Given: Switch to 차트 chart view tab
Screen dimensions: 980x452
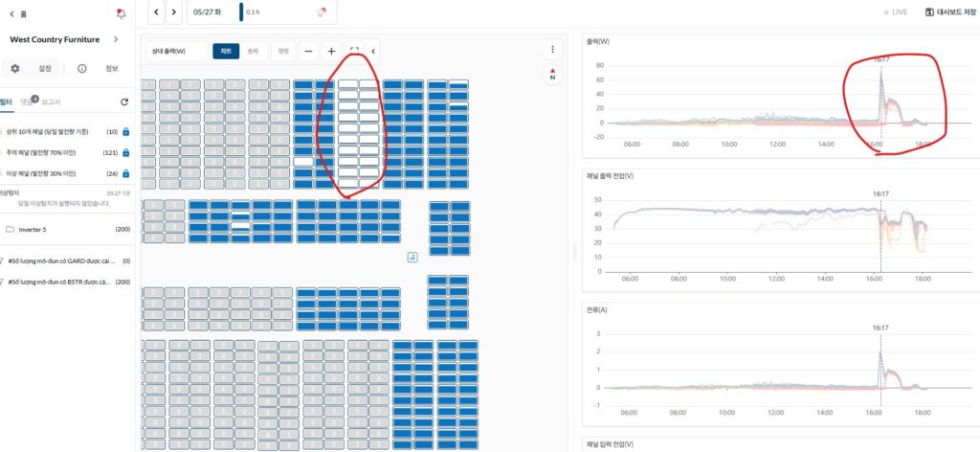Looking at the screenshot, I should tap(226, 51).
